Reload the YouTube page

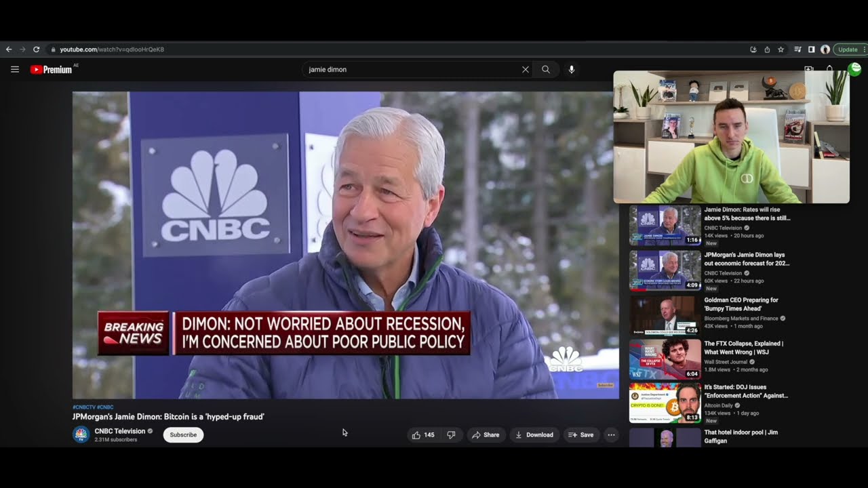tap(36, 49)
